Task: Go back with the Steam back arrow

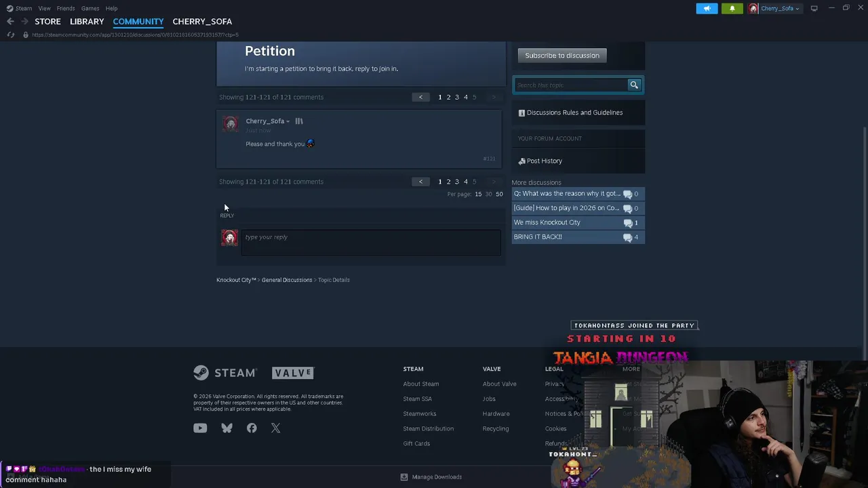Action: [x=10, y=22]
